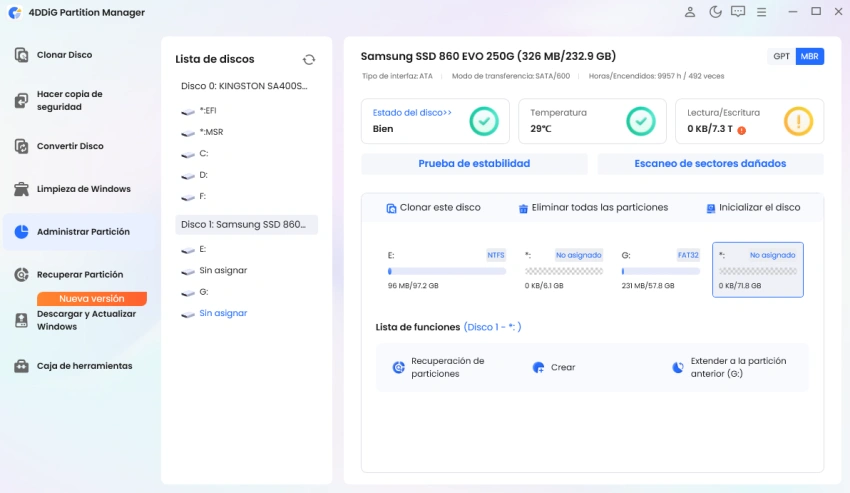Screen dimensions: 850x493
Task: Open Hacer copia de seguridad menu label
Action: pos(69,100)
